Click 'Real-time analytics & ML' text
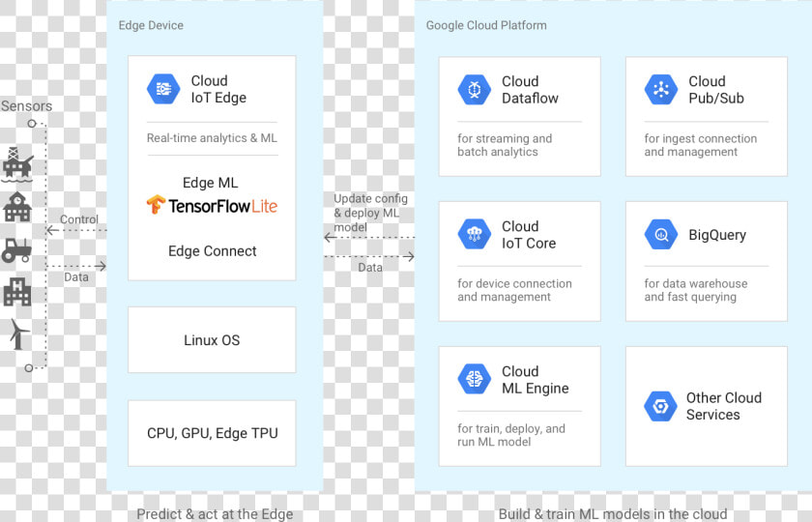812x522 pixels. click(212, 138)
